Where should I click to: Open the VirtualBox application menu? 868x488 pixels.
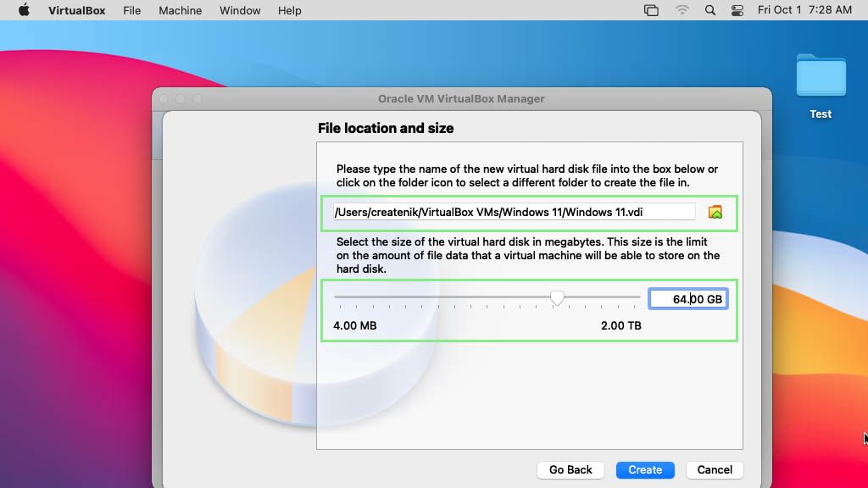coord(76,10)
